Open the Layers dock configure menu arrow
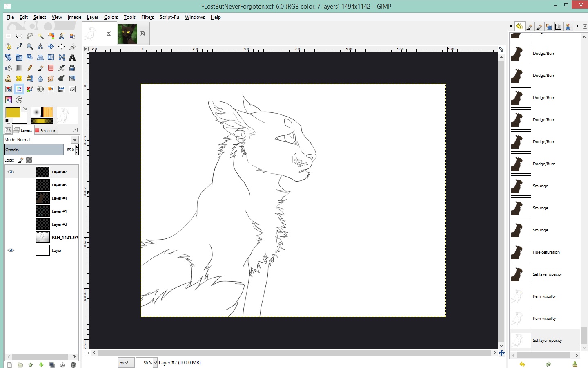The width and height of the screenshot is (588, 368). click(75, 130)
